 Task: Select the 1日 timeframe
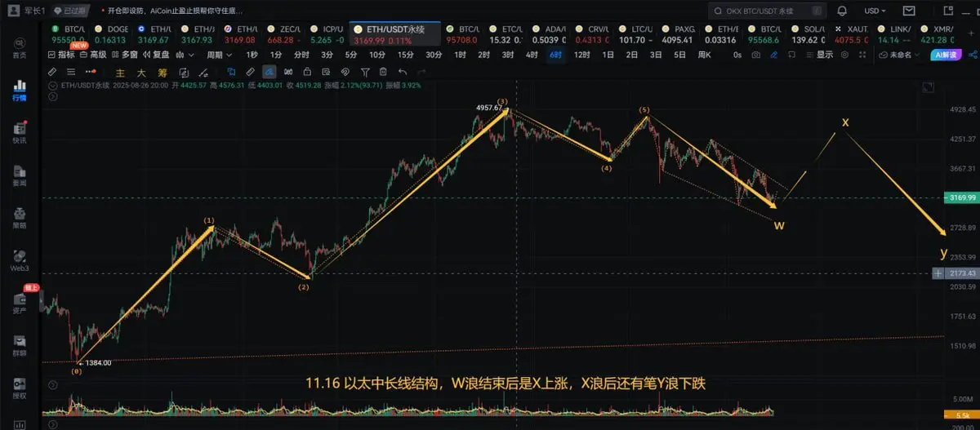(x=608, y=55)
